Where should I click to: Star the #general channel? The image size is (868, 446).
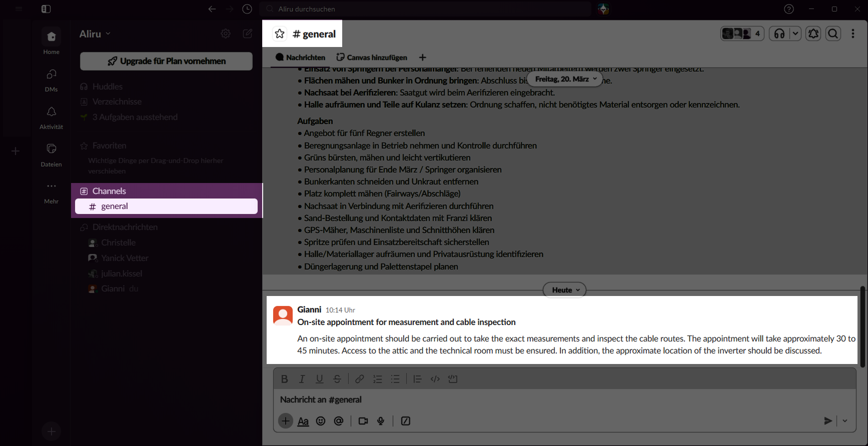280,33
